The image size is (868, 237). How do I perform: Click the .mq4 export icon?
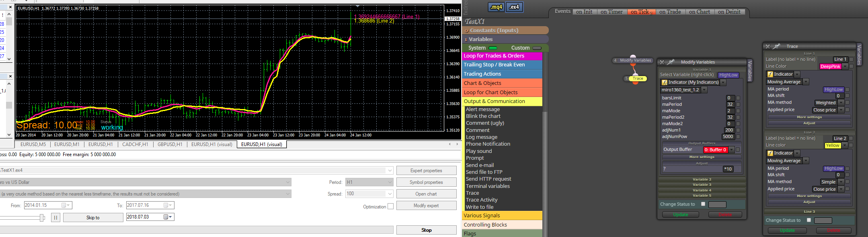496,7
